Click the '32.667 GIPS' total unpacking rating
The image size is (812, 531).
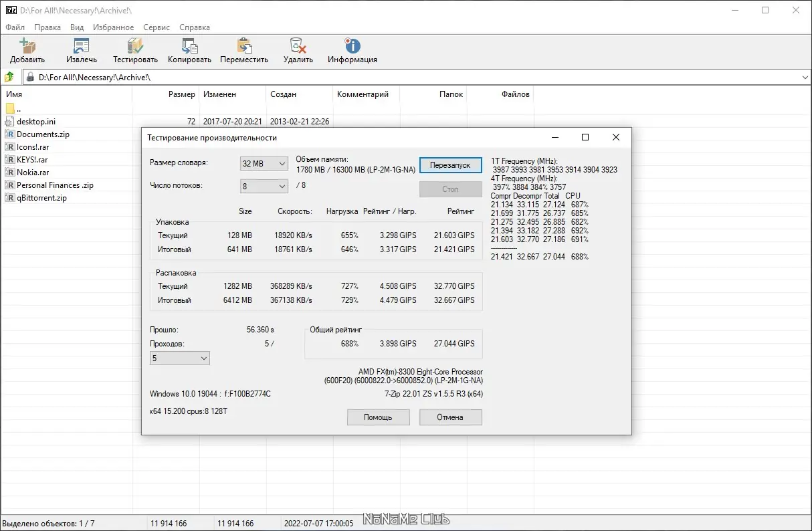[454, 300]
